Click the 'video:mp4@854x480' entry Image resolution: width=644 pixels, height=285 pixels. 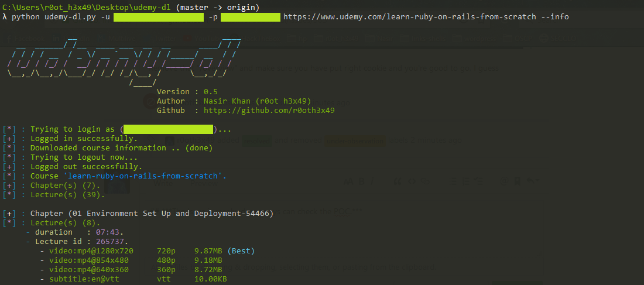click(89, 260)
